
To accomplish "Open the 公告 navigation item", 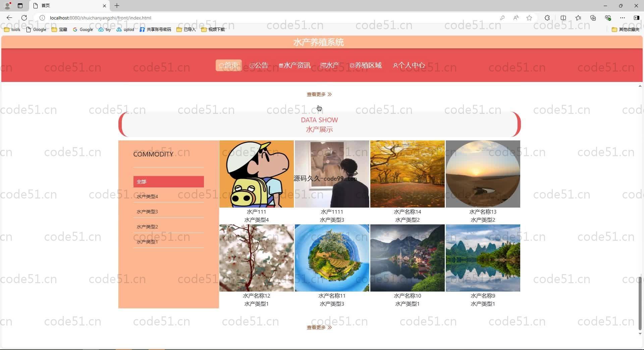I will point(259,65).
